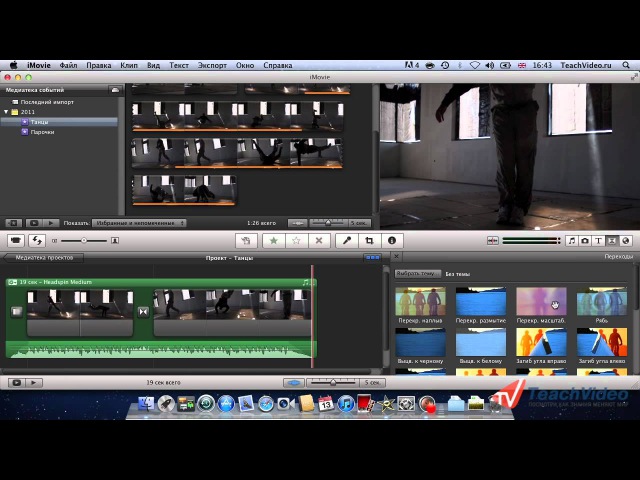
Task: Adjust the event thumbnail duration slider
Action: [x=328, y=223]
